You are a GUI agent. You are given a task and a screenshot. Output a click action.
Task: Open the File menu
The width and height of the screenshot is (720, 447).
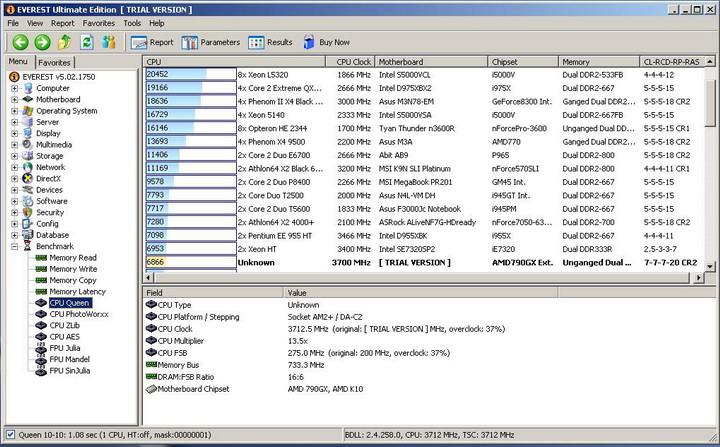13,23
